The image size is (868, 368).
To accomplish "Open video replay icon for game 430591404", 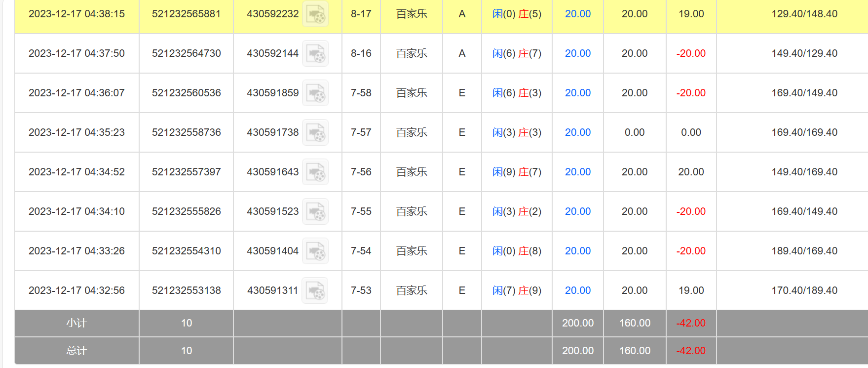I will pos(315,251).
